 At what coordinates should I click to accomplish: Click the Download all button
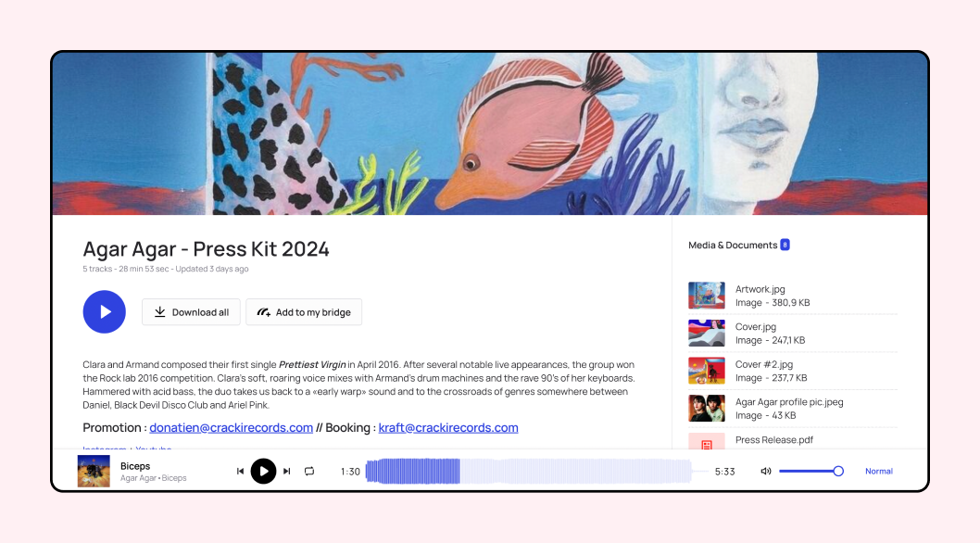click(192, 312)
